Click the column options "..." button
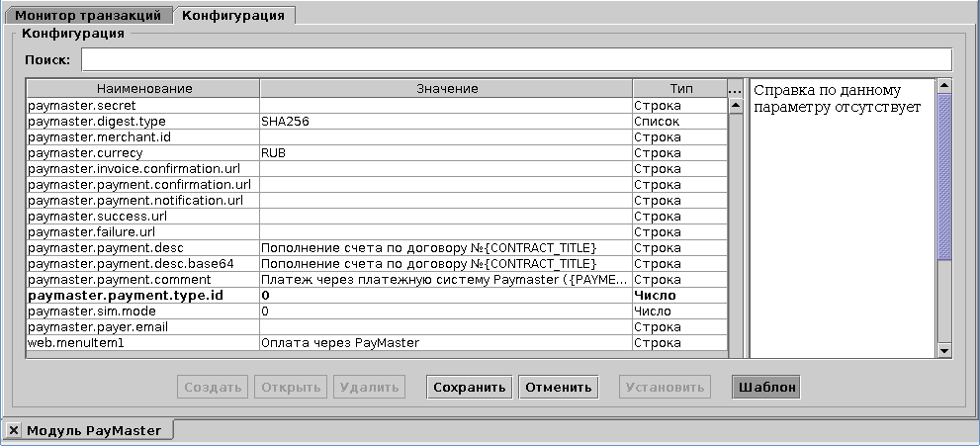Image resolution: width=980 pixels, height=446 pixels. pyautogui.click(x=735, y=89)
